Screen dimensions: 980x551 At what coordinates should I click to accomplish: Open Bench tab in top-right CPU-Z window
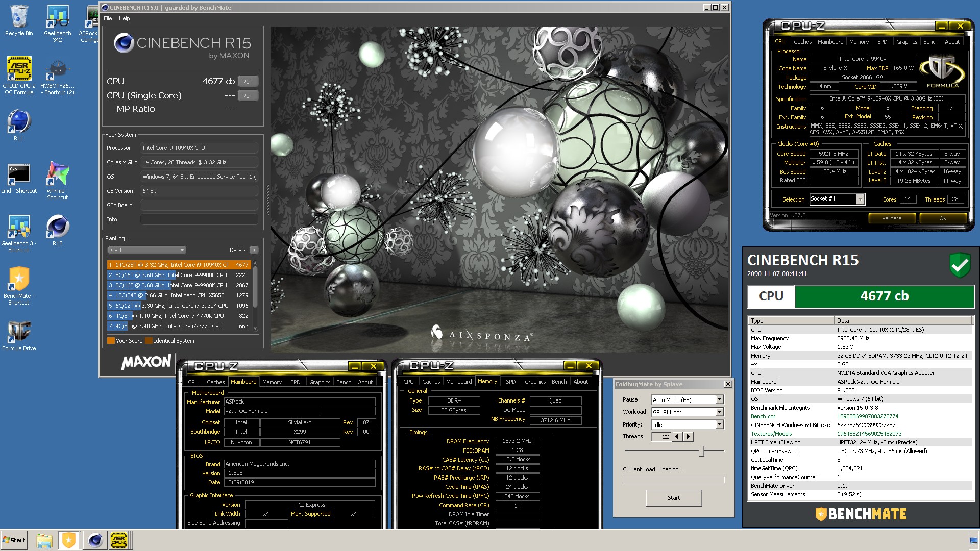click(x=930, y=42)
